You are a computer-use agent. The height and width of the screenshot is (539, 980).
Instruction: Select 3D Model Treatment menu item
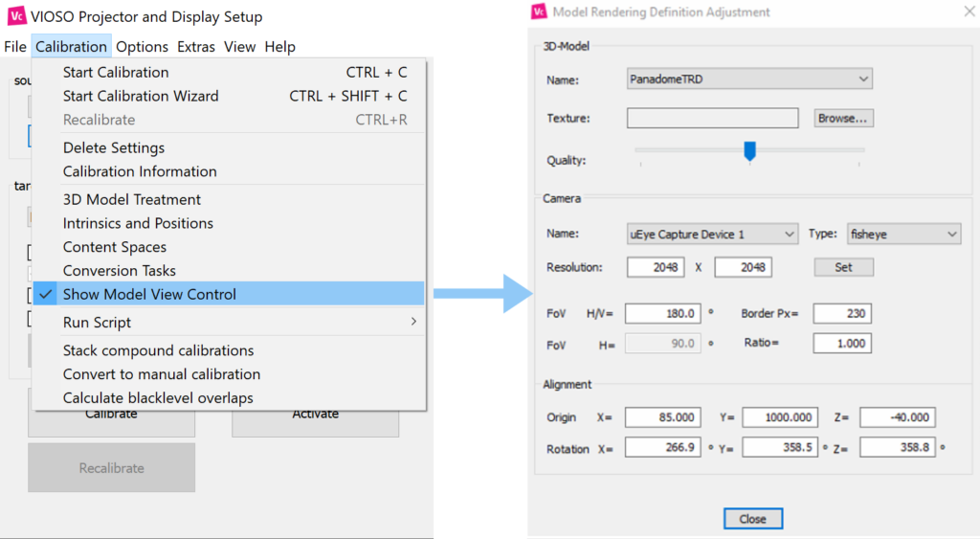pos(132,199)
